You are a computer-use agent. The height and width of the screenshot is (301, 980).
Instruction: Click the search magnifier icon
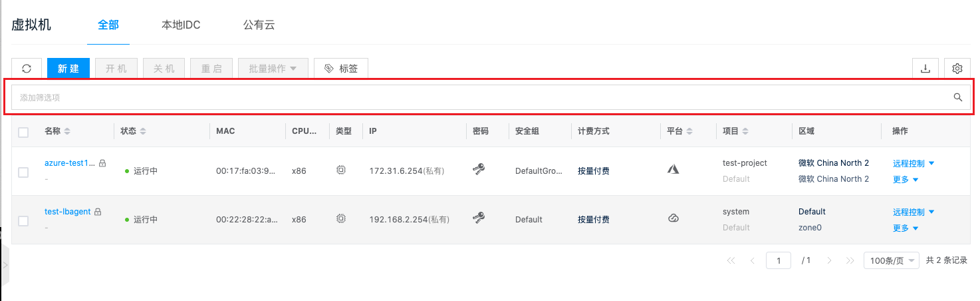click(958, 97)
